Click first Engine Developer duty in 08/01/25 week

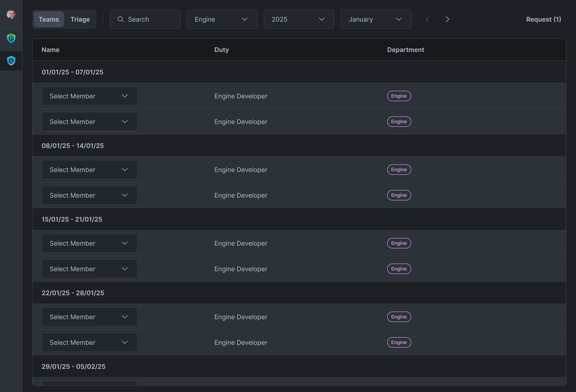pos(241,170)
